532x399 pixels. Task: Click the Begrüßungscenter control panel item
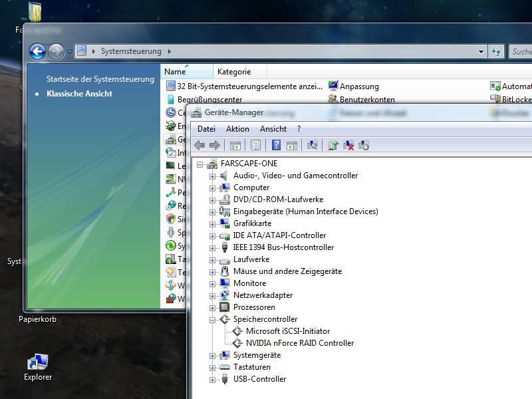tap(204, 99)
